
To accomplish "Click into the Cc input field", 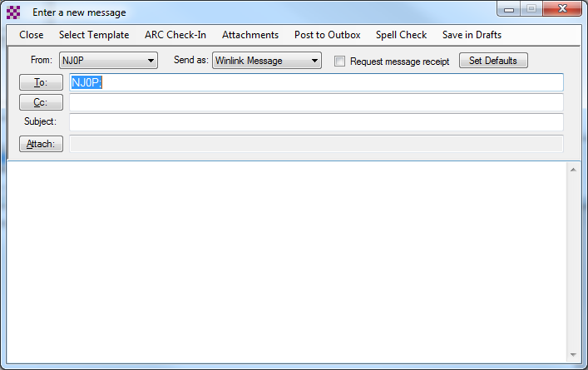I will [x=316, y=102].
